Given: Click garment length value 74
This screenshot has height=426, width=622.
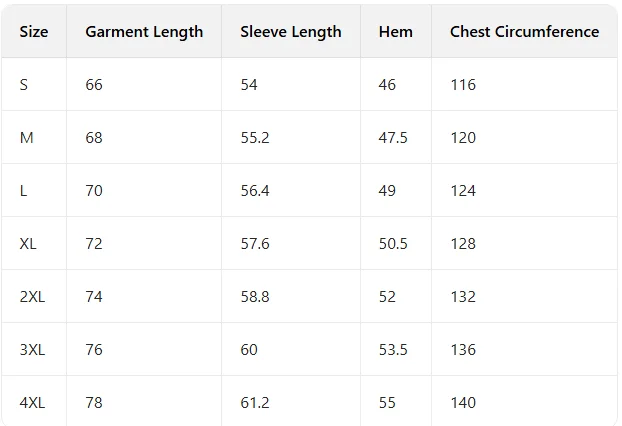Looking at the screenshot, I should click(x=94, y=297).
